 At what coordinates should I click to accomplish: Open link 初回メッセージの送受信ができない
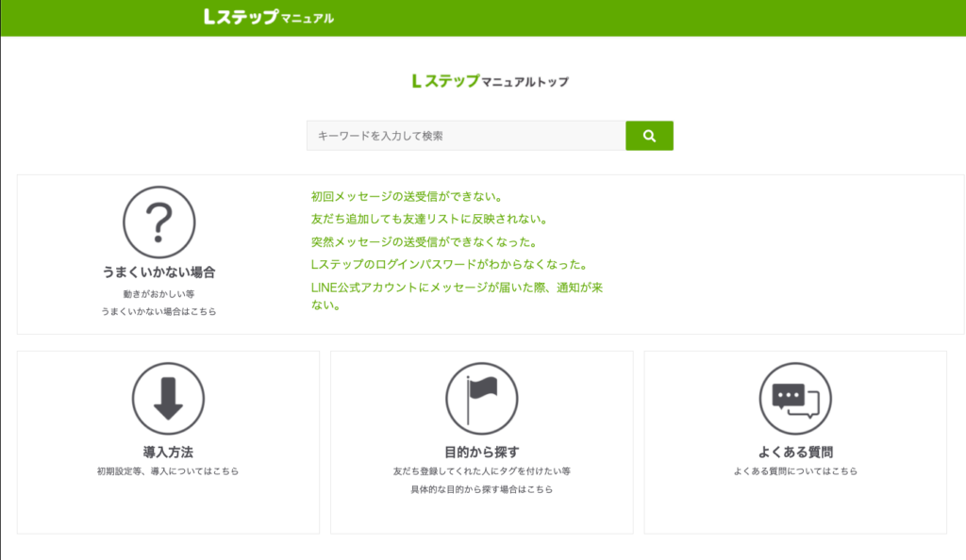[x=408, y=196]
